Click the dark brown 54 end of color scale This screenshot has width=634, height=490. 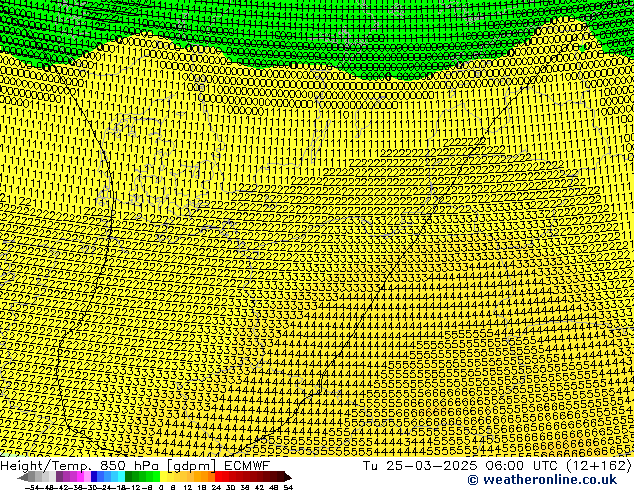click(288, 478)
